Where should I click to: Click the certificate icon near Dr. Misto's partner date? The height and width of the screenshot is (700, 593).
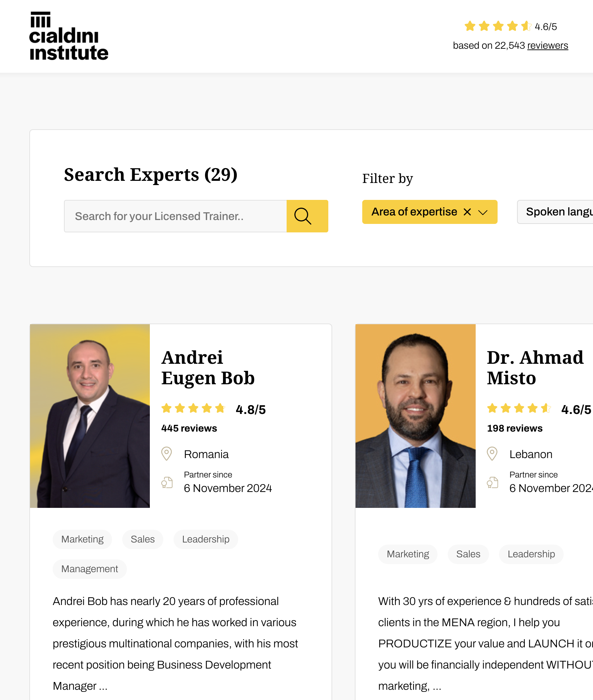tap(492, 482)
